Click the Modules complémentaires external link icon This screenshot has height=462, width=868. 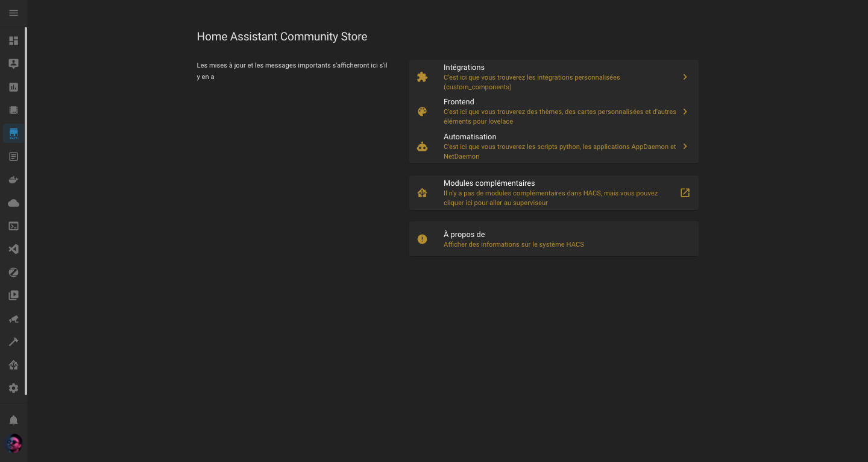tap(685, 193)
